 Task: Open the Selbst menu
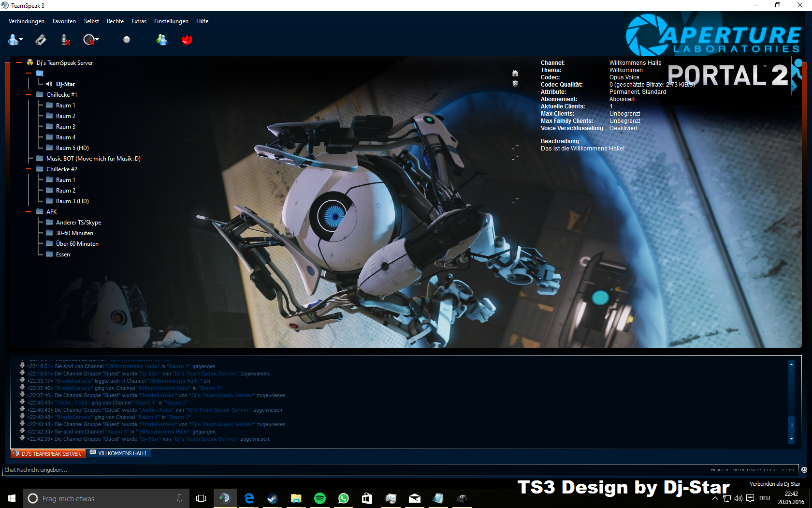click(x=91, y=21)
